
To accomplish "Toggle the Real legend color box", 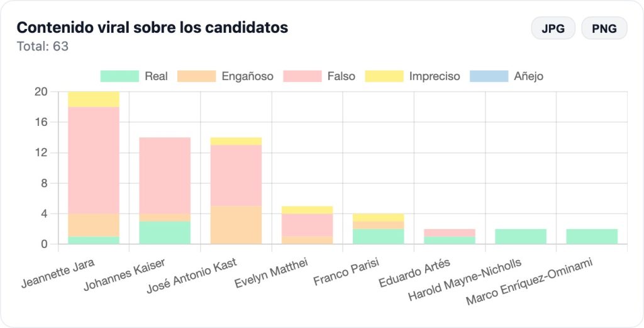I will coord(119,76).
